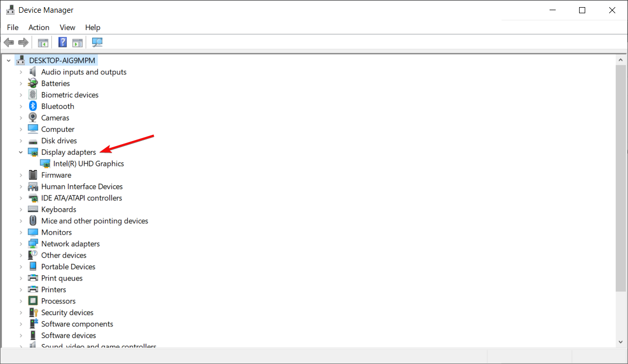
Task: Collapse the DESKTOP-AIG9MPM root node
Action: point(8,60)
